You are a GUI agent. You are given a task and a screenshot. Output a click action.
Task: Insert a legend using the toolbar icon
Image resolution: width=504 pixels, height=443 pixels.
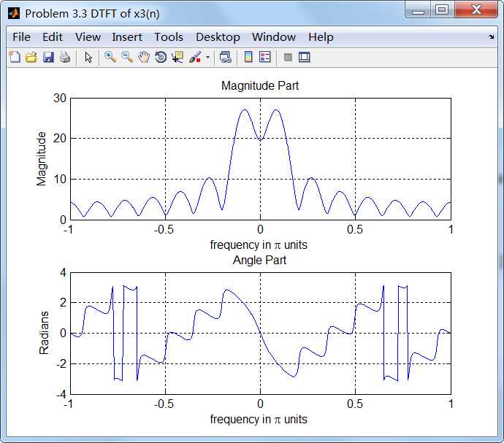[x=265, y=57]
